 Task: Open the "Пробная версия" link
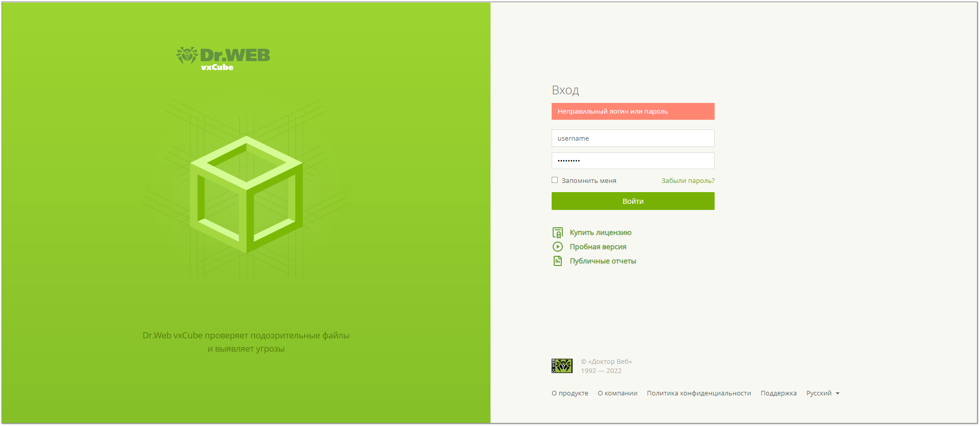(598, 247)
